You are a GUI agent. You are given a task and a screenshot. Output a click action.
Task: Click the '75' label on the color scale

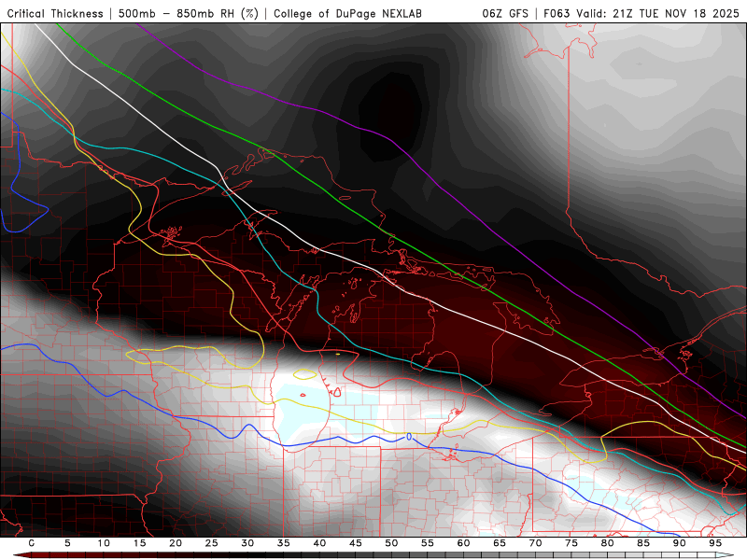(571, 543)
